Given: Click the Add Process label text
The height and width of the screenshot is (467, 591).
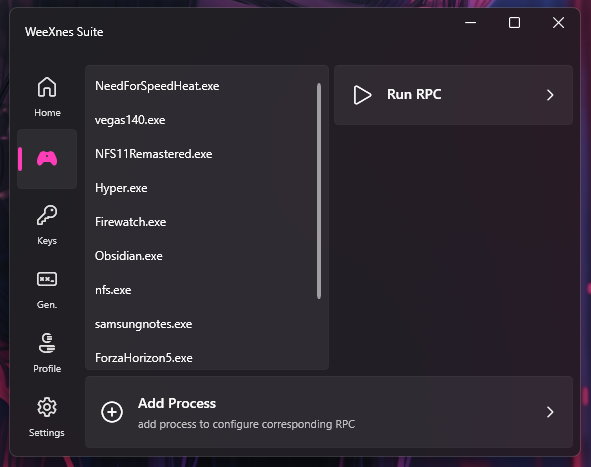Looking at the screenshot, I should 177,403.
